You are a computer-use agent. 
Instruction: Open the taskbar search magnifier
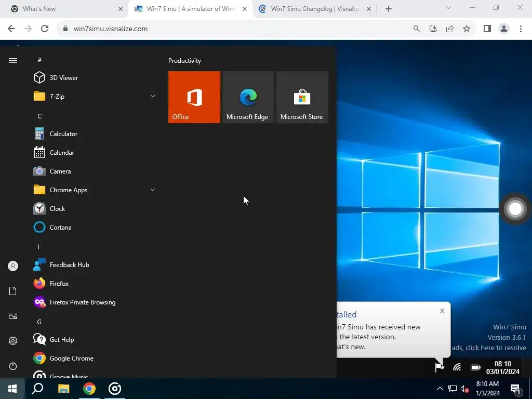(37, 389)
